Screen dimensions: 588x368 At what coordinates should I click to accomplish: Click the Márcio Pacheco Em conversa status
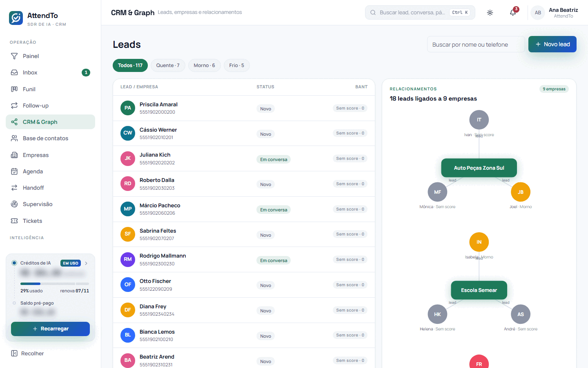[x=274, y=210]
